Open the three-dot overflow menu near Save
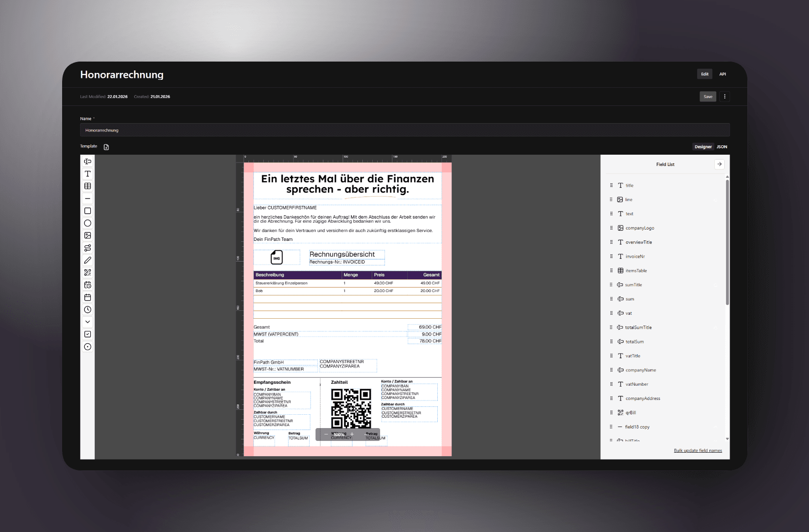 click(x=725, y=96)
